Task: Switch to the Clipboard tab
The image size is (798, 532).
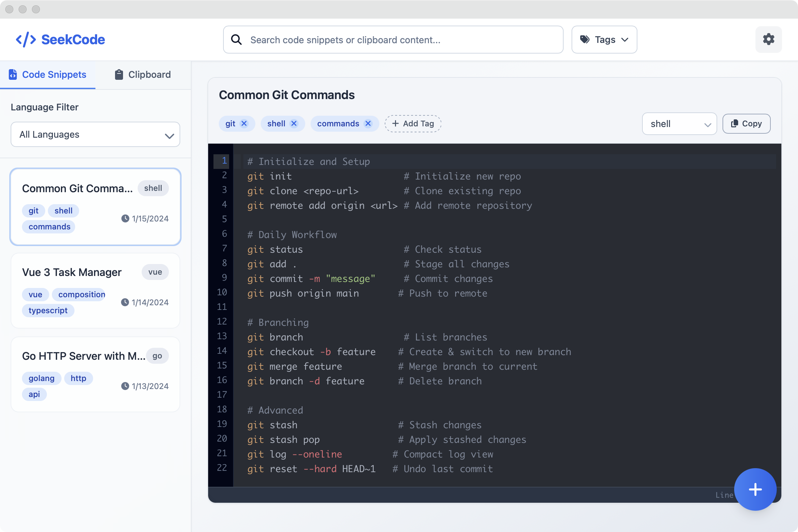Action: coord(142,74)
